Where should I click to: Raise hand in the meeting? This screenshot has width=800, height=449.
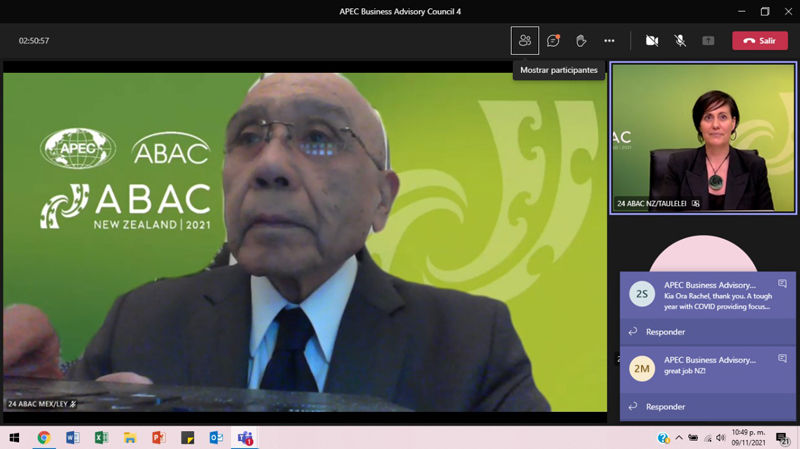click(x=581, y=40)
